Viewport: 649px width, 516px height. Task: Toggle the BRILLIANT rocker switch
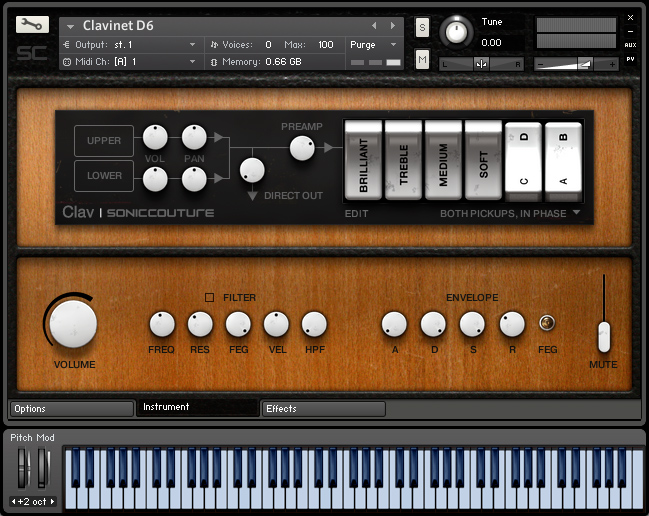click(x=363, y=161)
